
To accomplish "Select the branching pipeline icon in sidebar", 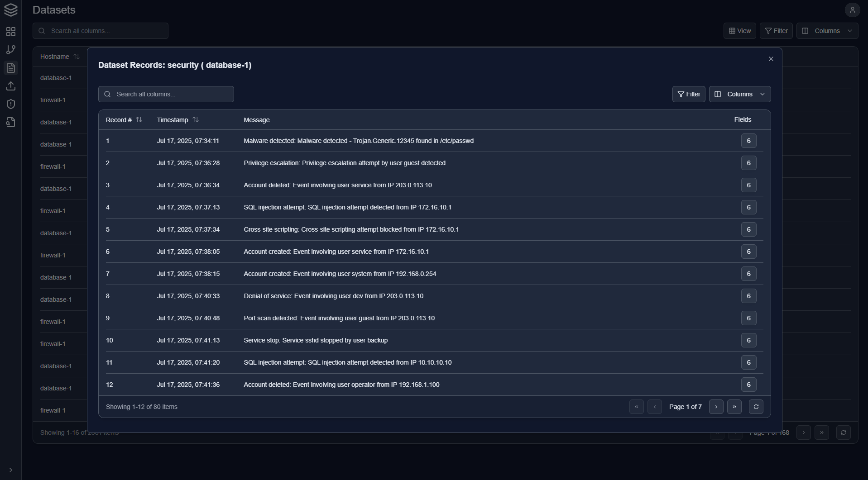I will click(x=11, y=50).
